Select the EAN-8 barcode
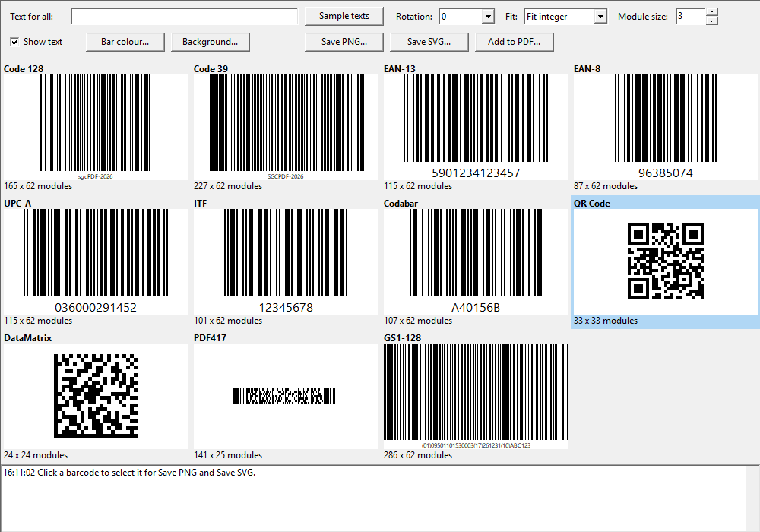This screenshot has width=760, height=532. tap(666, 128)
